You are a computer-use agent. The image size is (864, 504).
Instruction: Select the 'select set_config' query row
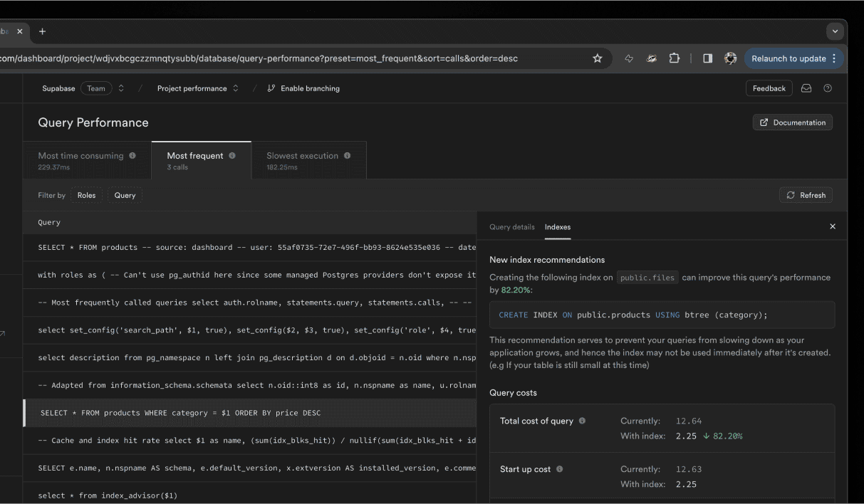pos(250,330)
